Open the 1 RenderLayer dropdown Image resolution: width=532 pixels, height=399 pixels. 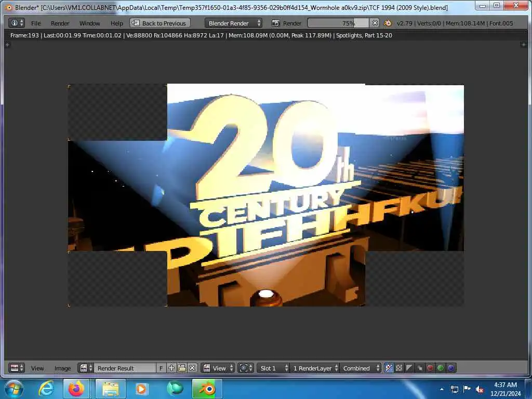[315, 368]
